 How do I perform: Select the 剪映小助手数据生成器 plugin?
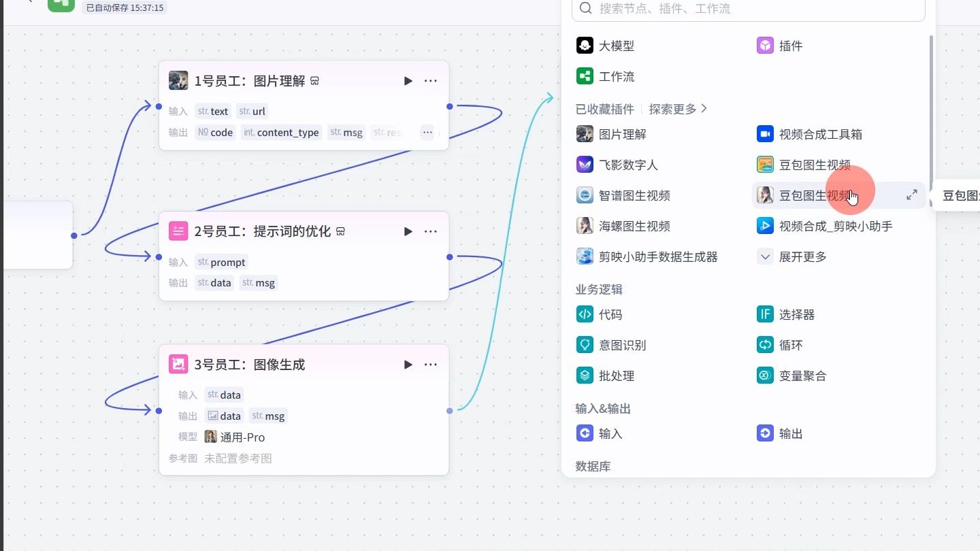(647, 256)
